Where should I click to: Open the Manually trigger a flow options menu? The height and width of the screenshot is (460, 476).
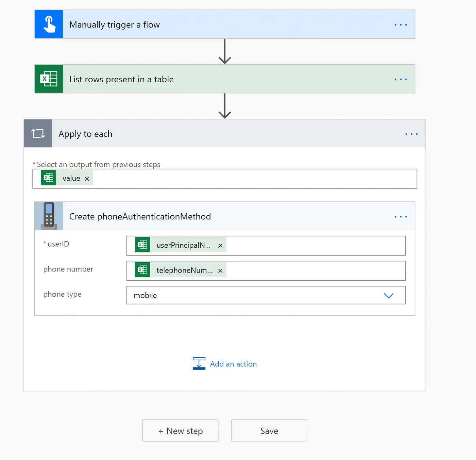click(x=401, y=25)
